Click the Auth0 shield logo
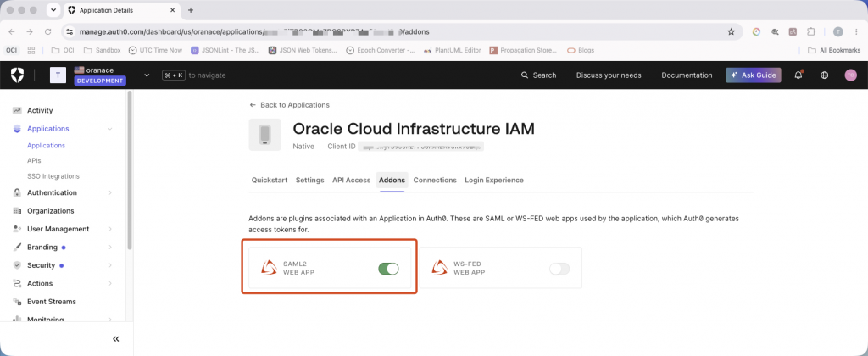868x356 pixels. coord(17,75)
